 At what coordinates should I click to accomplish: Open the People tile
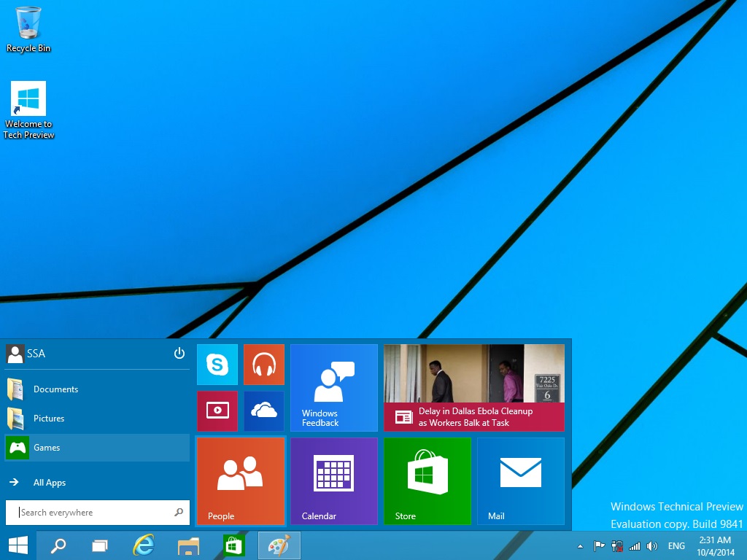pyautogui.click(x=241, y=481)
